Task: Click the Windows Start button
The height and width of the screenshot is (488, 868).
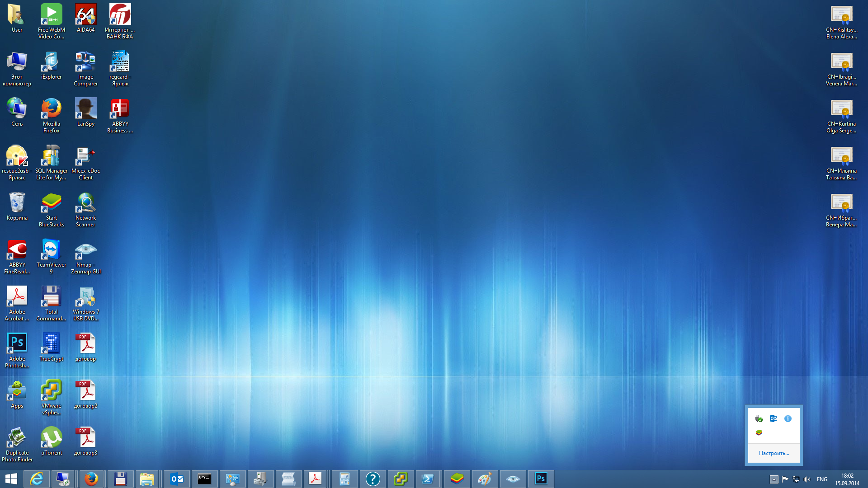Action: (x=11, y=479)
